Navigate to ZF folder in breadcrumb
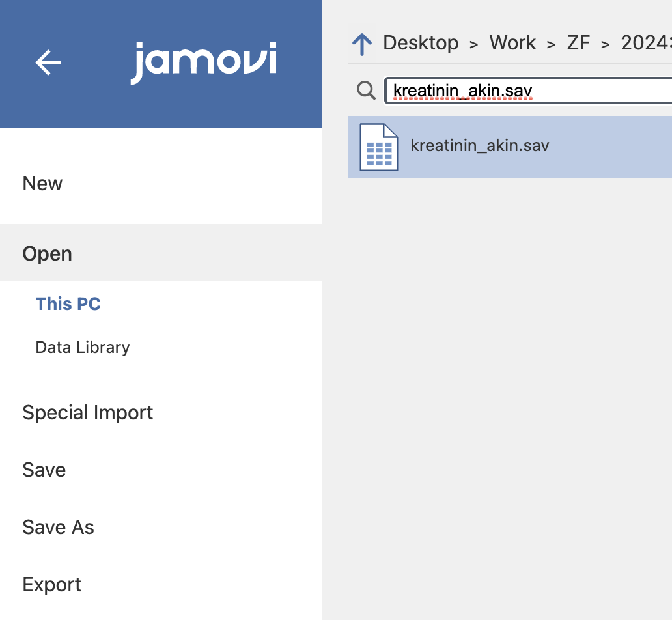Viewport: 672px width, 620px height. pos(578,43)
